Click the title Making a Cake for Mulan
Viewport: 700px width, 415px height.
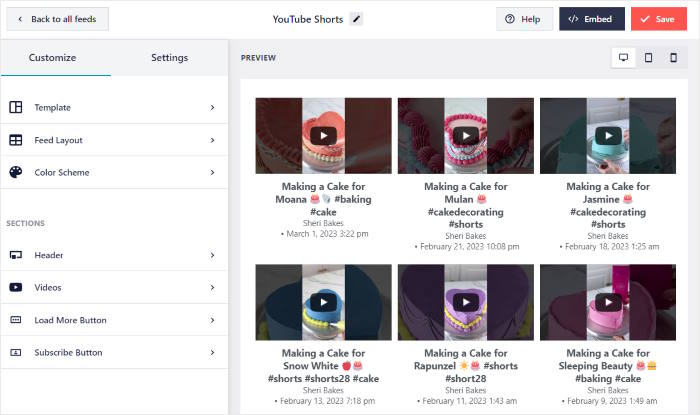tap(466, 205)
